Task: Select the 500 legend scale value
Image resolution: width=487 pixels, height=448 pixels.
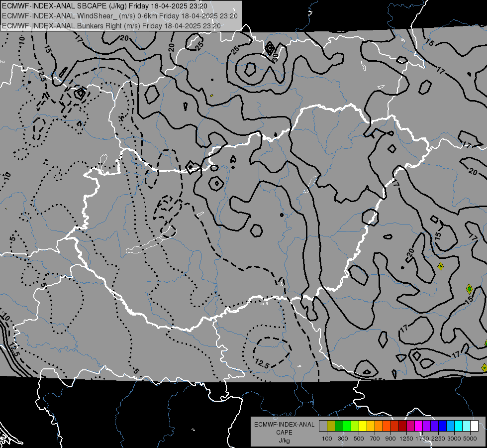Action: coord(359,439)
